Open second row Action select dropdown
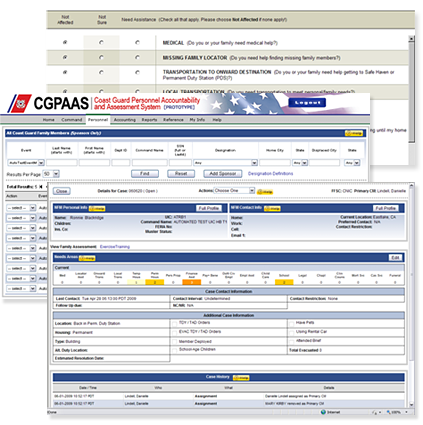This screenshot has height=425, width=423. [x=21, y=218]
